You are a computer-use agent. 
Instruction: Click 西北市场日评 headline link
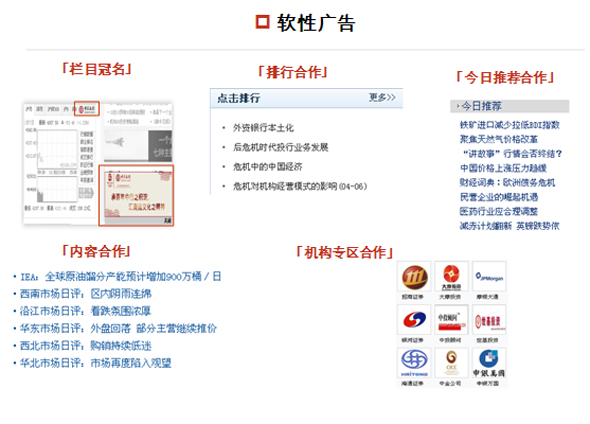tap(86, 345)
